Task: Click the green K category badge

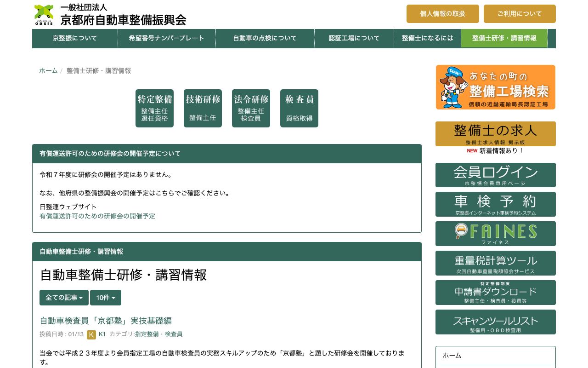Action: (91, 334)
